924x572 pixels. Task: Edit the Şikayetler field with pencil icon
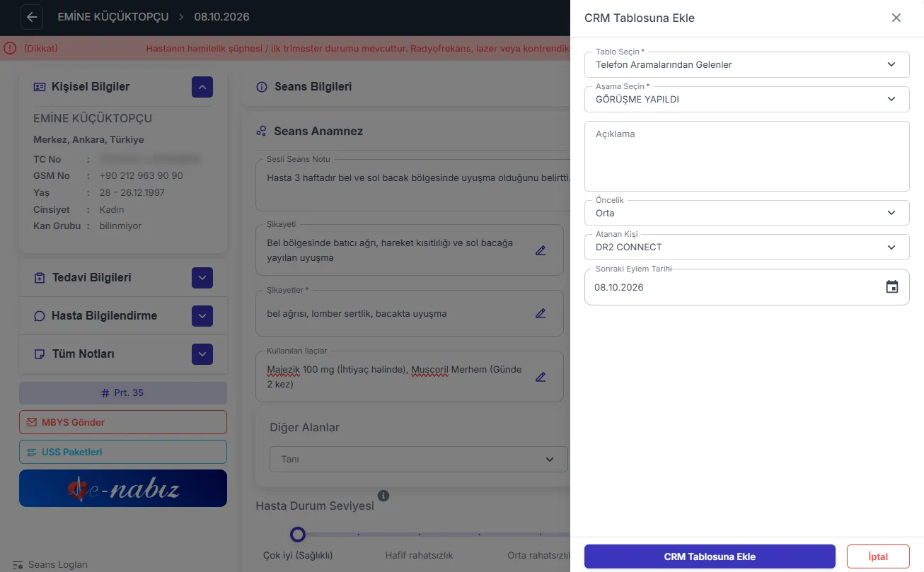point(541,313)
